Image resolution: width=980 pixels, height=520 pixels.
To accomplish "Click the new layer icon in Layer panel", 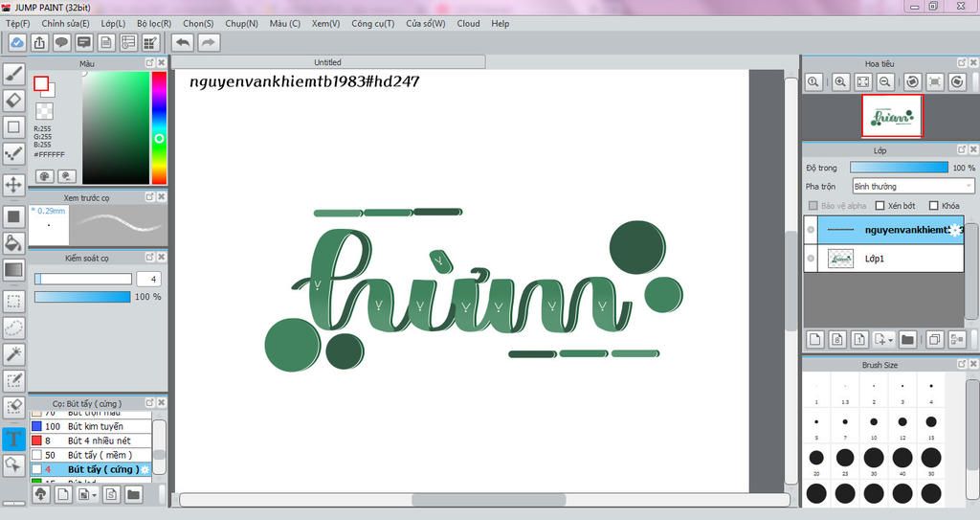I will click(814, 339).
